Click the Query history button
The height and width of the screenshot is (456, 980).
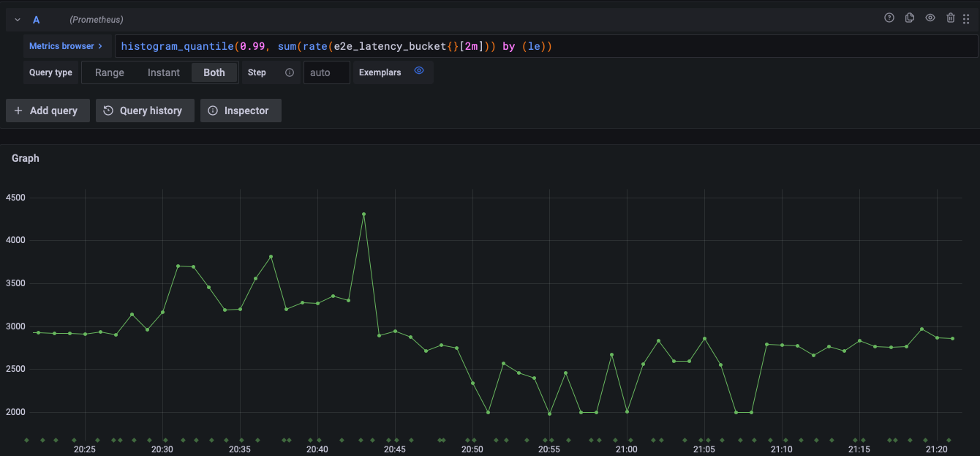click(x=145, y=111)
